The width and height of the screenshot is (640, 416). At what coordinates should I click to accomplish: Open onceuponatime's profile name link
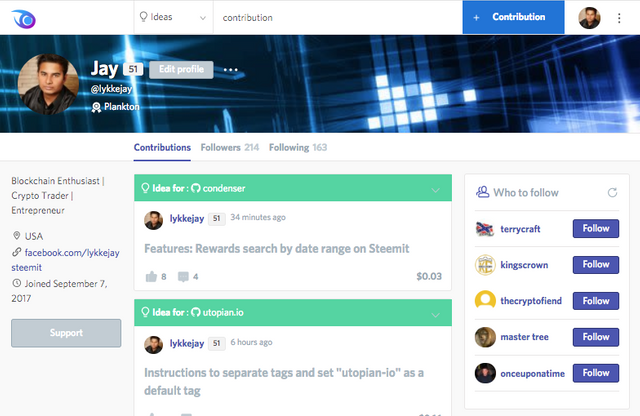tap(533, 374)
